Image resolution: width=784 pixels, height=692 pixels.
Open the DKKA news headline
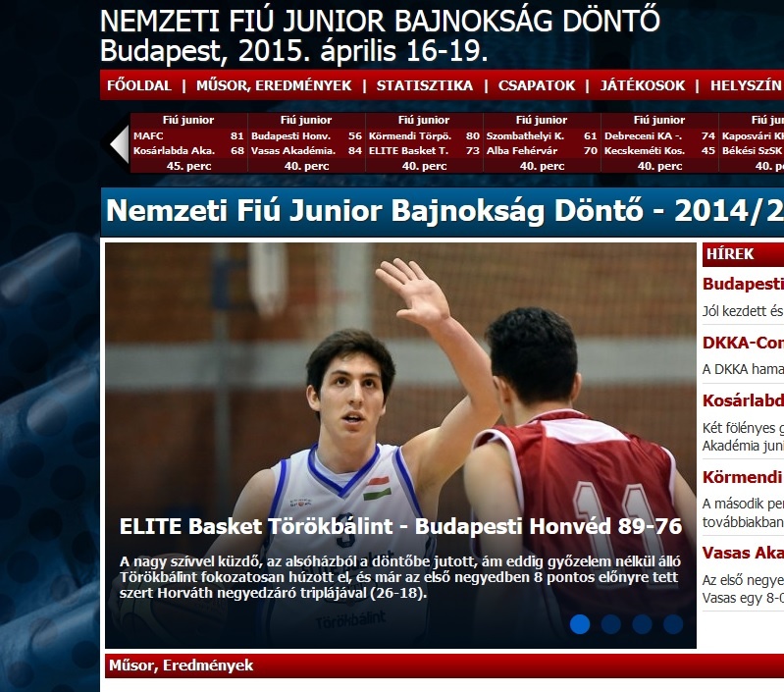(x=743, y=344)
